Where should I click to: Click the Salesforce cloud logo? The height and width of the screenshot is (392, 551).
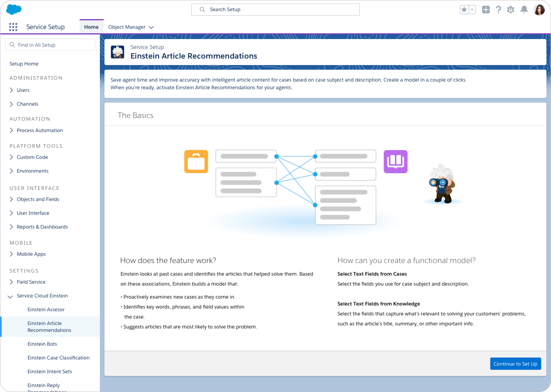coord(14,9)
